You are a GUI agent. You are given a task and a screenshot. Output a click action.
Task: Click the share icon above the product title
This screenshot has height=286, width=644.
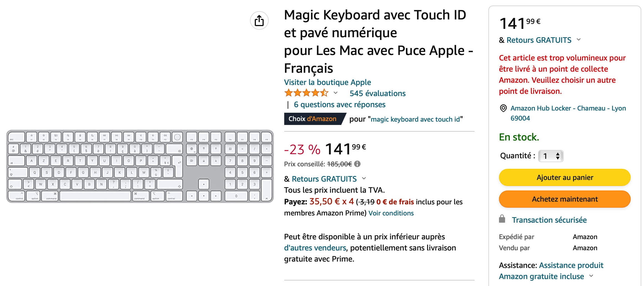pyautogui.click(x=259, y=20)
